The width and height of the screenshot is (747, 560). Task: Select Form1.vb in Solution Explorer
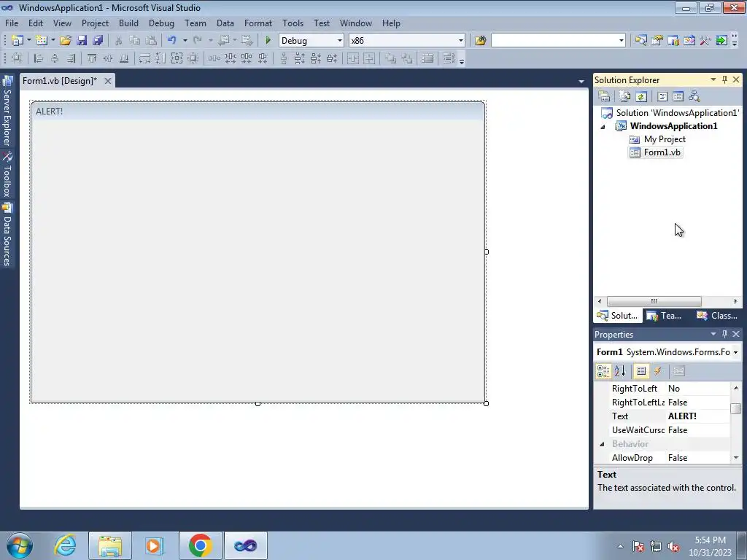(x=656, y=152)
